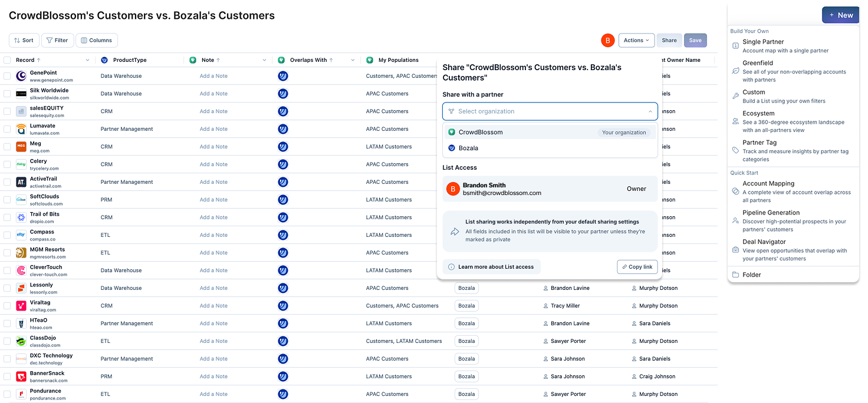The image size is (868, 403).
Task: Choose CrowdBlossom from organization list
Action: 550,133
